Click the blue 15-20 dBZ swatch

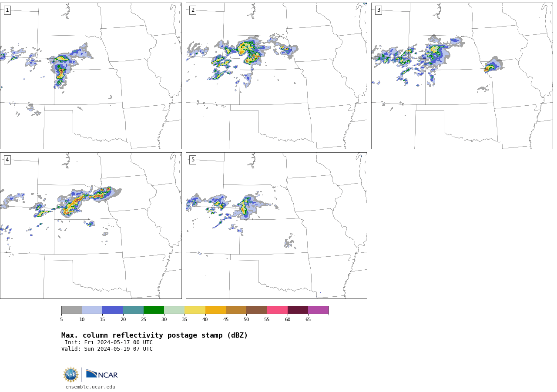[x=113, y=310]
